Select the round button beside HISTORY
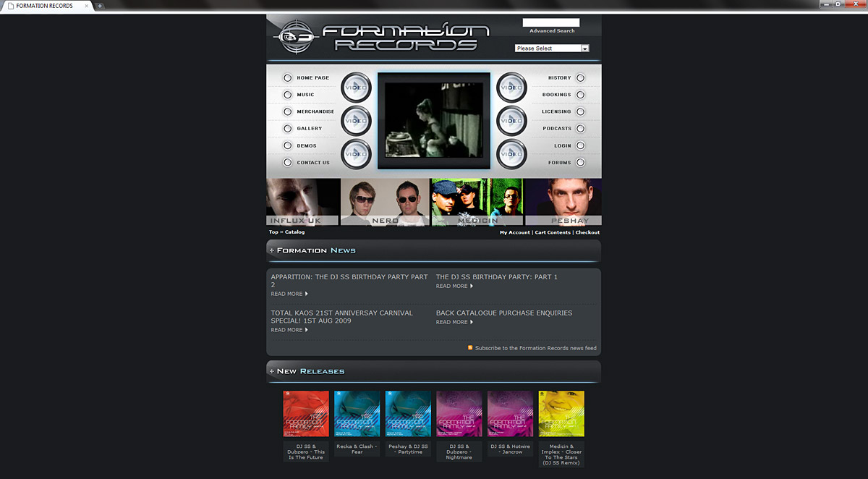The height and width of the screenshot is (479, 868). (x=580, y=78)
